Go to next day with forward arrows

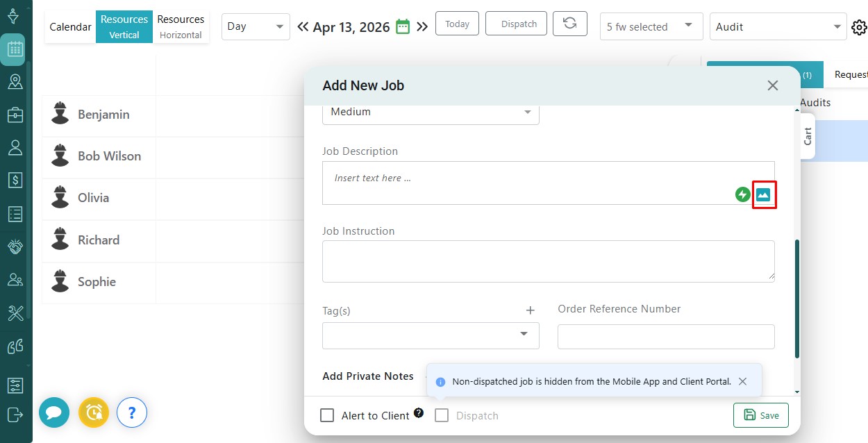click(x=422, y=27)
